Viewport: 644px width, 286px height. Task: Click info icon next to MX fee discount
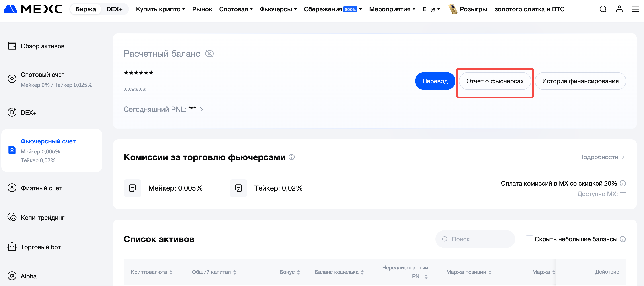pyautogui.click(x=623, y=183)
